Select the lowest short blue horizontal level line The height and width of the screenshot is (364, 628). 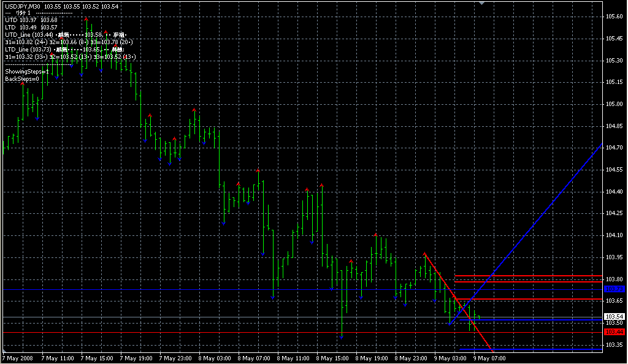(530, 350)
